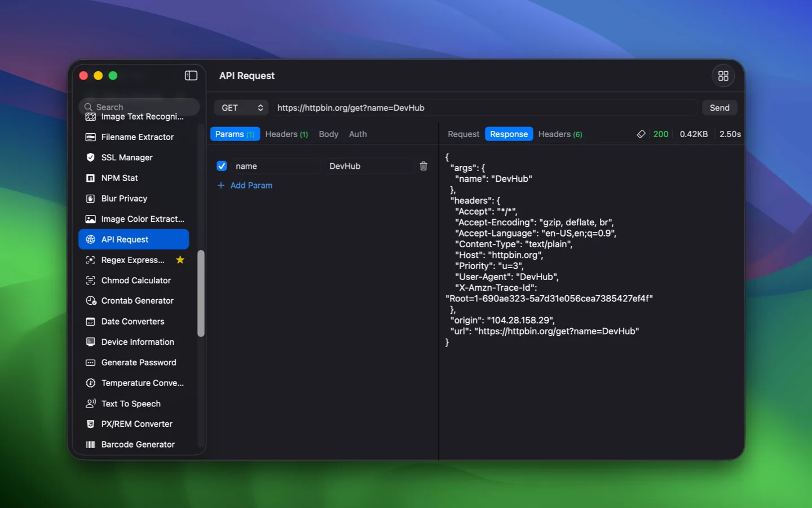
Task: Click the NPM Stat icon
Action: point(90,178)
